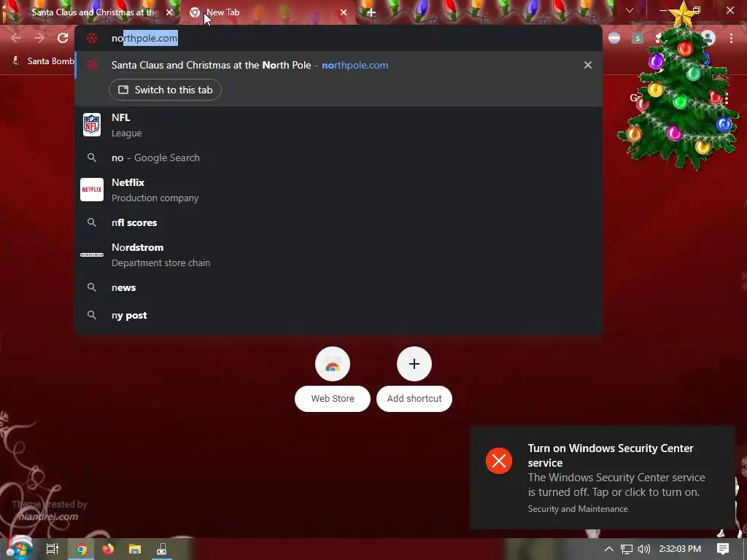
Task: Select the 'nfl scores' search suggestion
Action: click(x=338, y=222)
